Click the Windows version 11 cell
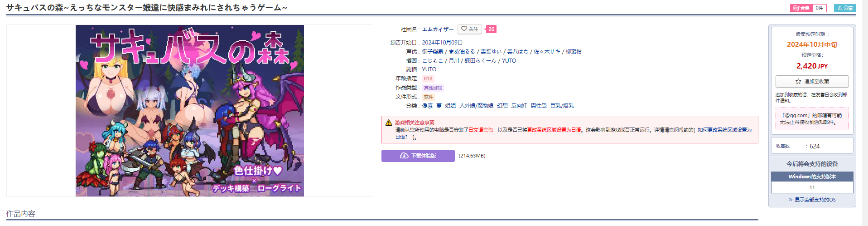868x226 pixels. point(812,187)
